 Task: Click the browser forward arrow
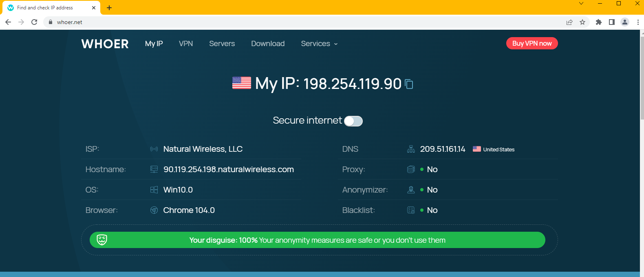tap(21, 22)
